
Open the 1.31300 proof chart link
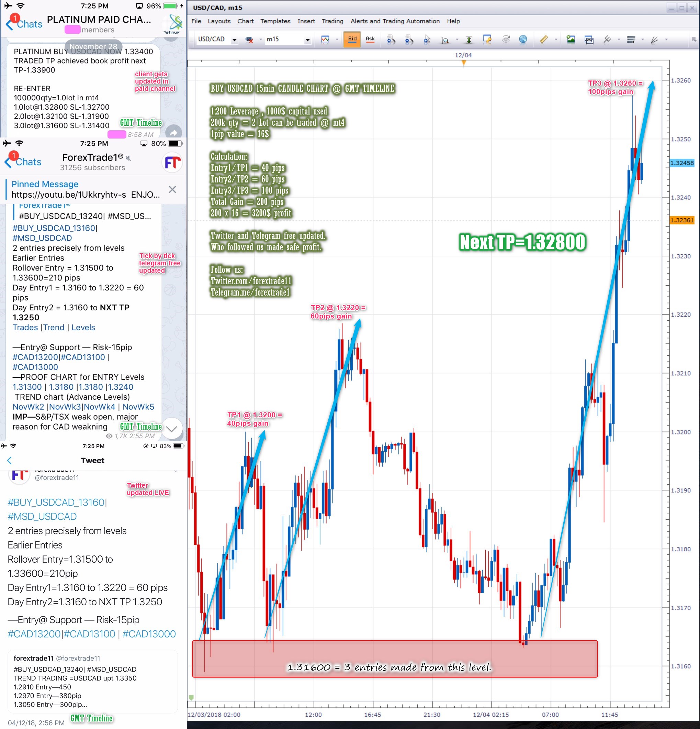pyautogui.click(x=27, y=387)
